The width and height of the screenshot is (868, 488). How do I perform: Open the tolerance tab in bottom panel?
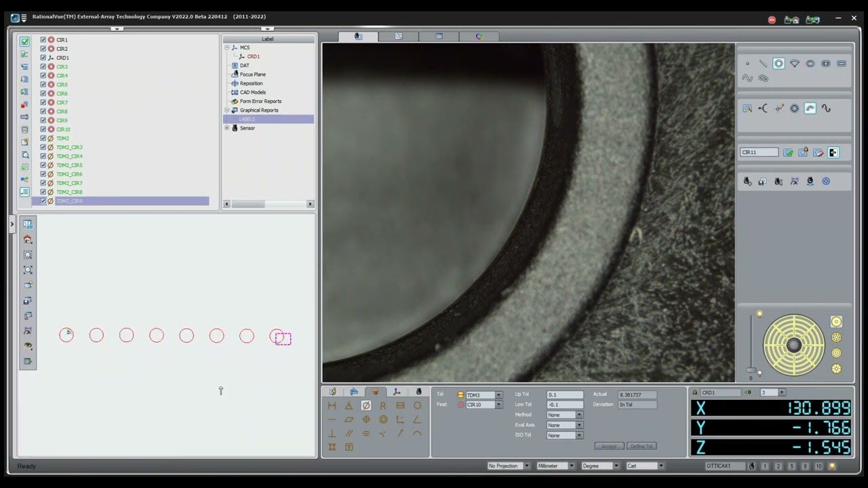375,392
